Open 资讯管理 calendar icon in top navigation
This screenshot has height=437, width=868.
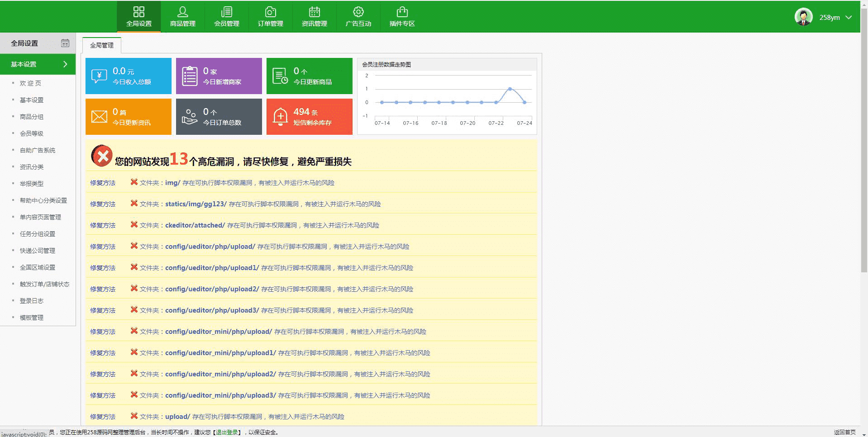[x=315, y=12]
